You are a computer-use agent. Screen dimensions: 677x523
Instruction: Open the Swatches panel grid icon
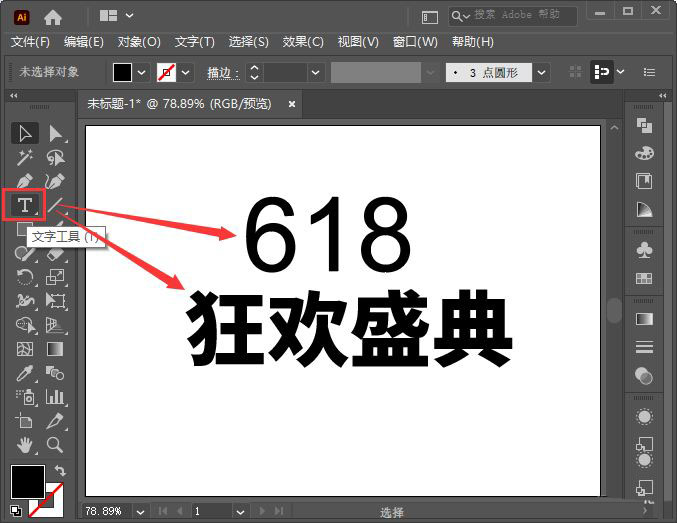pos(644,279)
